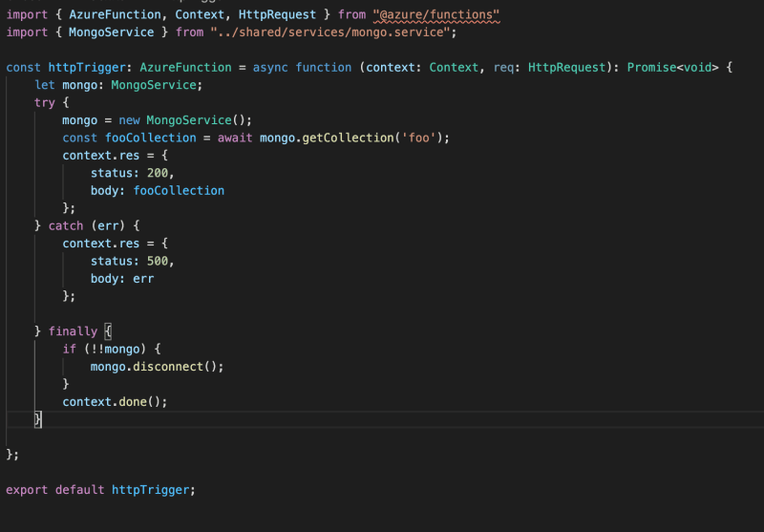
Task: Click httpTrigger in the const declaration
Action: point(87,68)
